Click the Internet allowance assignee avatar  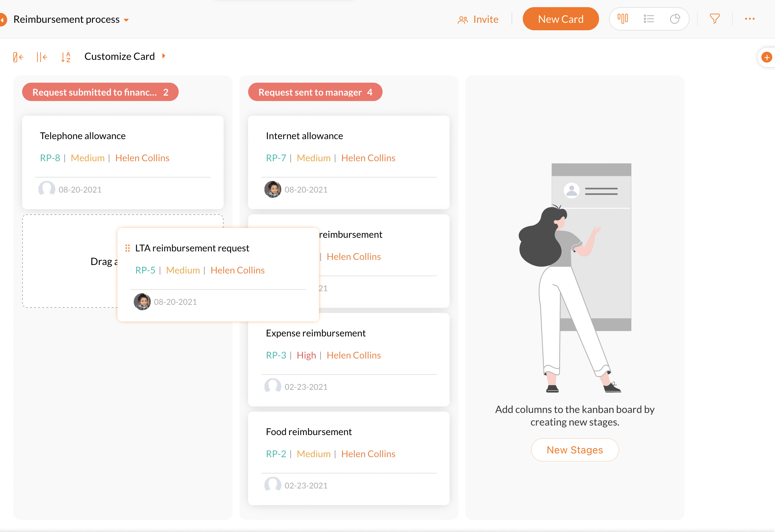coord(273,189)
